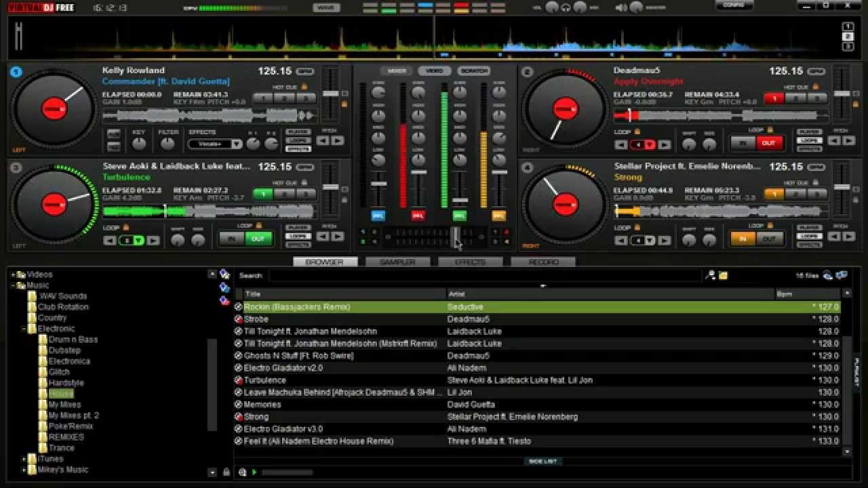
Task: Toggle the BPM button on Deadmau5 deck
Action: click(x=816, y=71)
